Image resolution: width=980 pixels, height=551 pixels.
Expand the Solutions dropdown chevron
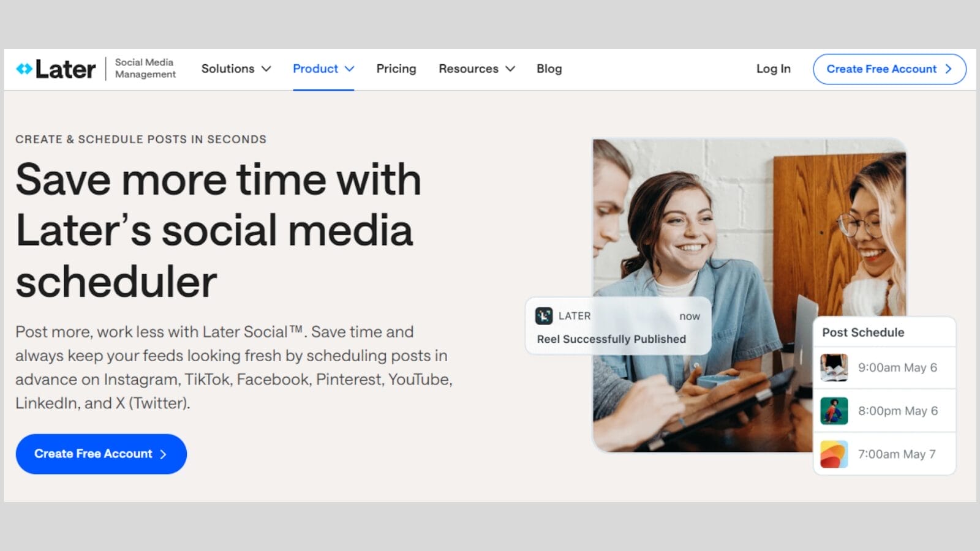coord(266,69)
